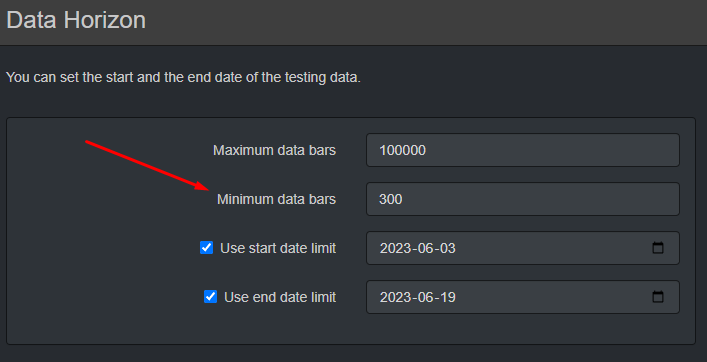Uncheck the Use start date limit checkbox
This screenshot has width=707, height=362.
207,248
